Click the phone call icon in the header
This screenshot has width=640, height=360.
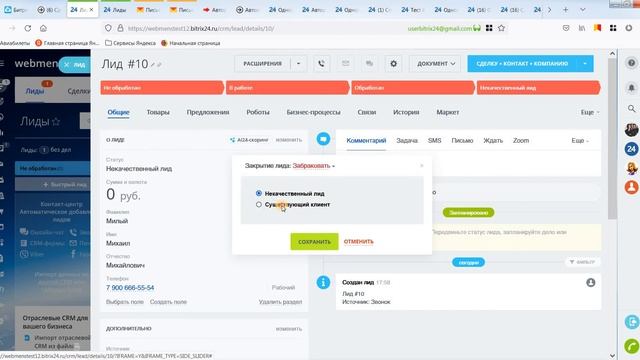pyautogui.click(x=322, y=64)
